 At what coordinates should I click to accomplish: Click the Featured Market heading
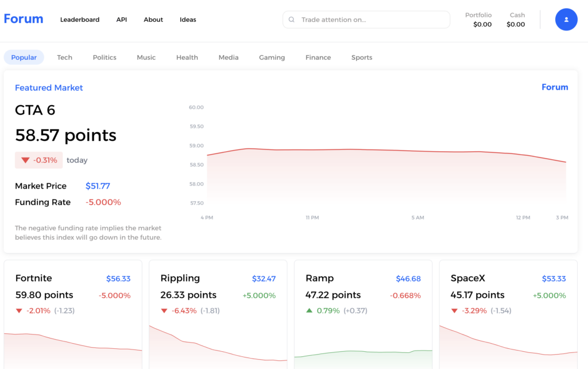click(49, 87)
